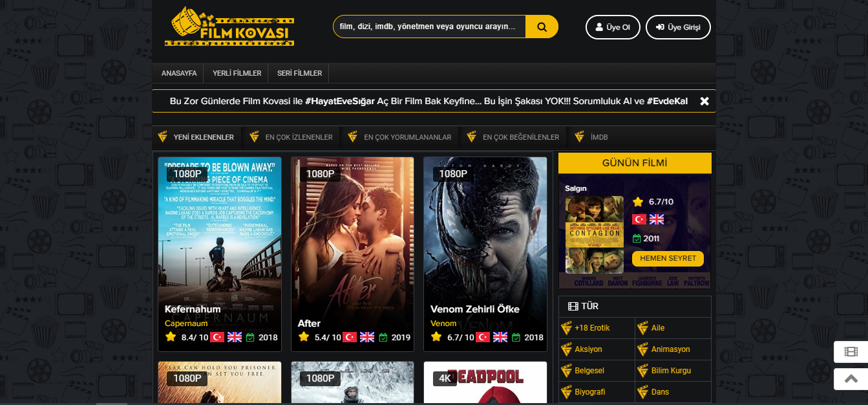868x405 pixels.
Task: Open the Animasyon genre link
Action: point(671,349)
